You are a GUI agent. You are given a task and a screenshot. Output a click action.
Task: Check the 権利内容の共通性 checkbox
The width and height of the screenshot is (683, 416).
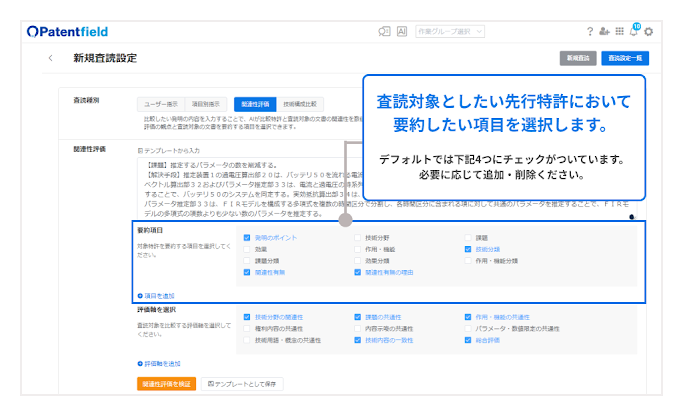[x=247, y=328]
